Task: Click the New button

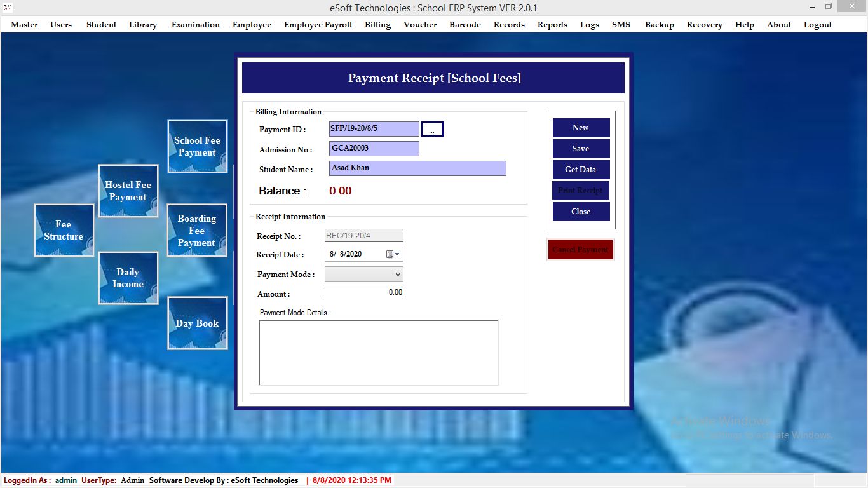Action: (581, 128)
